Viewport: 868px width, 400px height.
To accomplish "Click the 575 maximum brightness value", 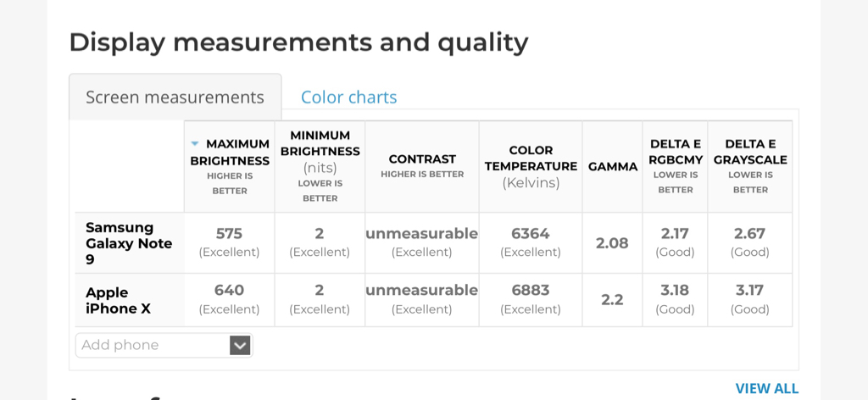I will [x=229, y=233].
